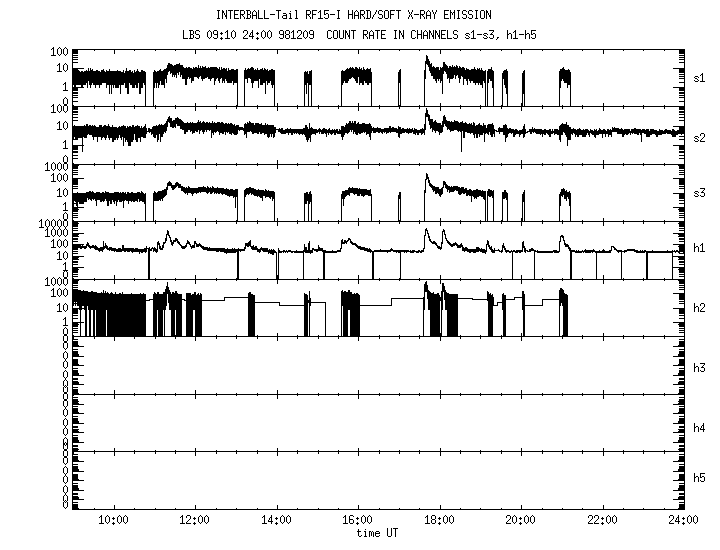
Task: Select the 18:00 time axis tick label
Action: tap(439, 520)
